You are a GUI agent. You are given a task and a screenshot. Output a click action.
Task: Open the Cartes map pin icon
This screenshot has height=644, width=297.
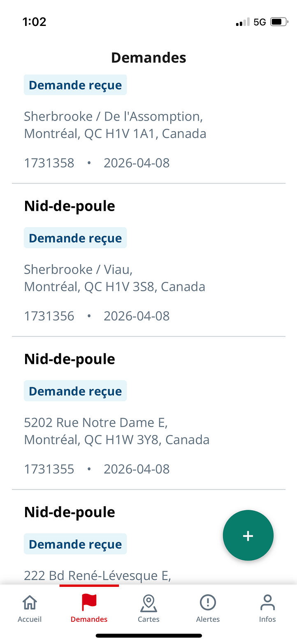[x=148, y=603]
